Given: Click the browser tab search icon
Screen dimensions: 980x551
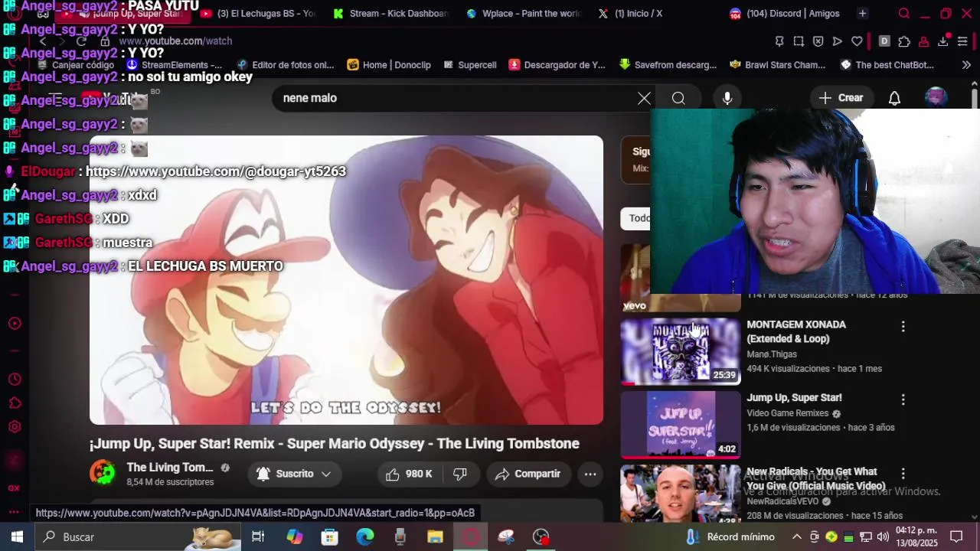Looking at the screenshot, I should point(904,14).
